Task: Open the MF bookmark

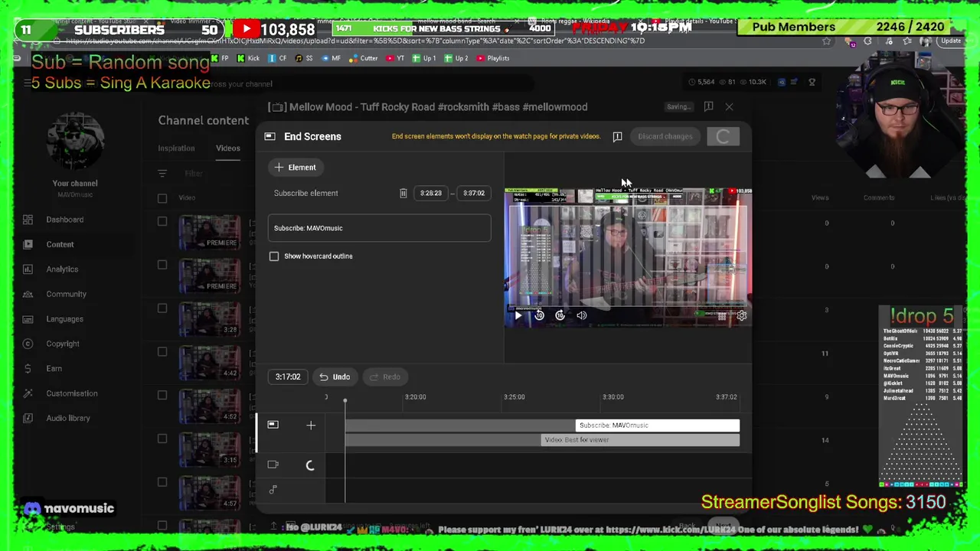Action: (331, 58)
